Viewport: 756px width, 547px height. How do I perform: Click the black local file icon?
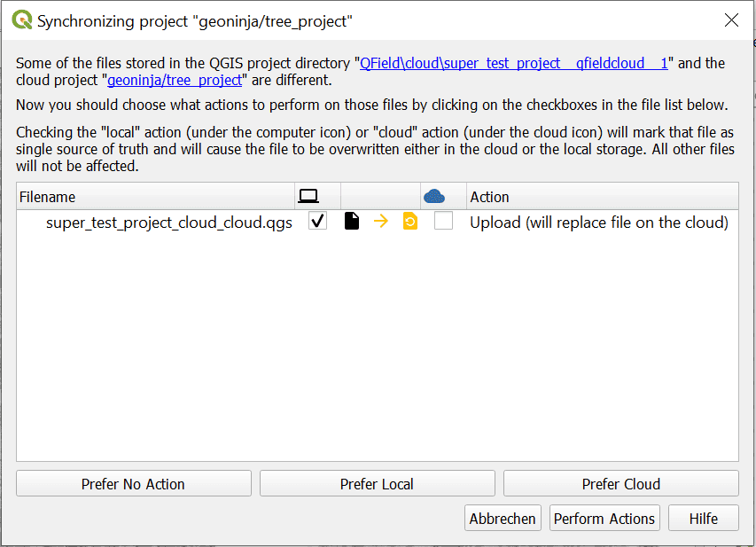pyautogui.click(x=352, y=222)
